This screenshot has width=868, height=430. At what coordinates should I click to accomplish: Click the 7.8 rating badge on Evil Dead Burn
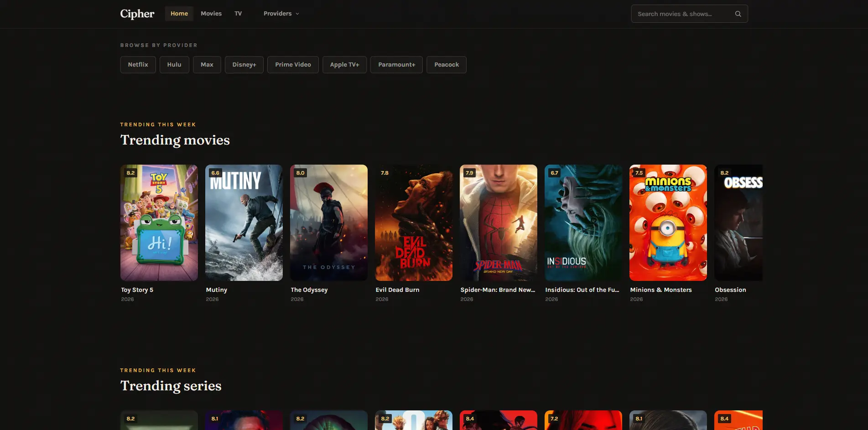click(x=385, y=173)
